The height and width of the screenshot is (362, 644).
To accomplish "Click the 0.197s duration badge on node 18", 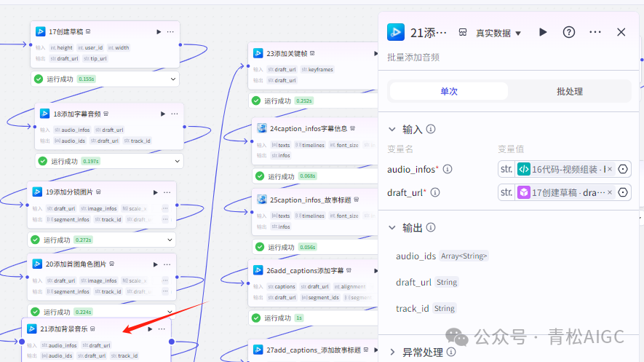I will click(x=91, y=161).
